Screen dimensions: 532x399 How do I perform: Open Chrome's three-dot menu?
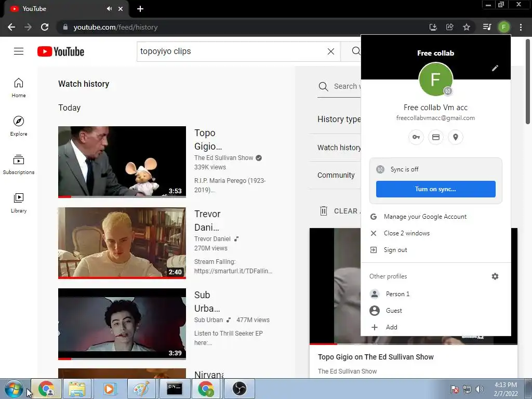pyautogui.click(x=521, y=27)
